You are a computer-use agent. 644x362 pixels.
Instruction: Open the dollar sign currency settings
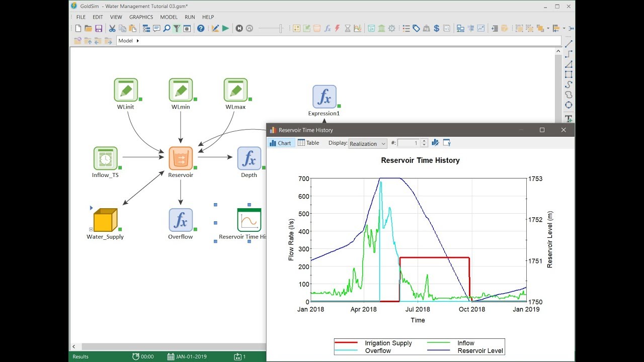436,29
